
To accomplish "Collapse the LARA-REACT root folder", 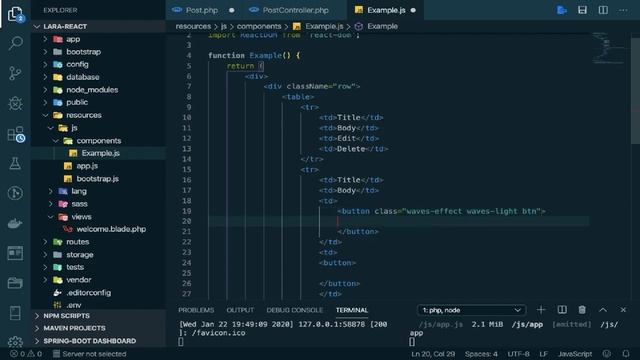I will [98, 27].
